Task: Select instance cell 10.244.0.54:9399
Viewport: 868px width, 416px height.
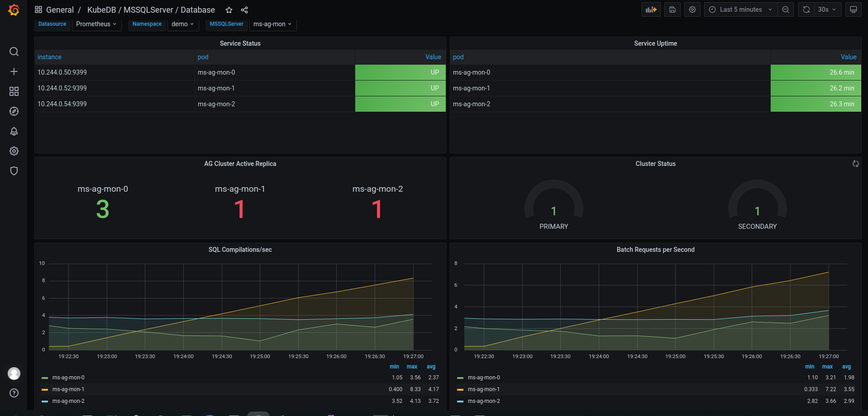Action: click(114, 104)
